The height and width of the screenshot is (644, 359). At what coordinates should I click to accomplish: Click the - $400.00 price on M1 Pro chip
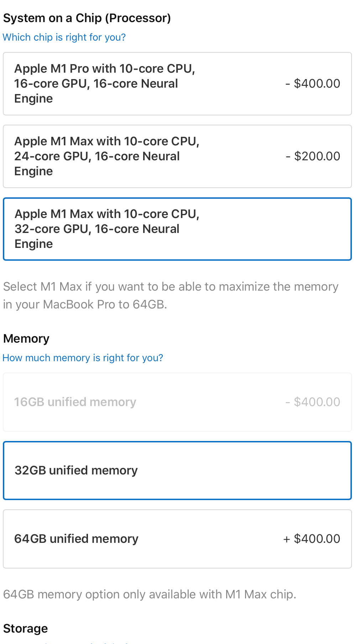[x=313, y=84]
